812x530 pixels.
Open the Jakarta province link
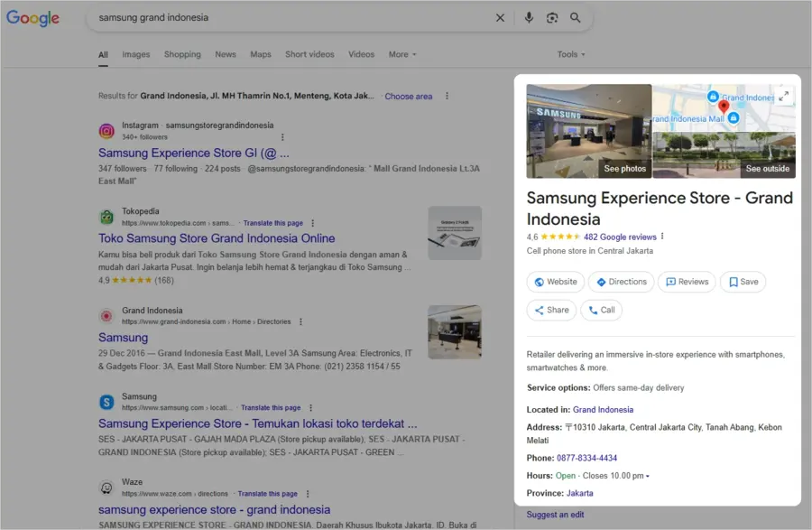click(579, 494)
